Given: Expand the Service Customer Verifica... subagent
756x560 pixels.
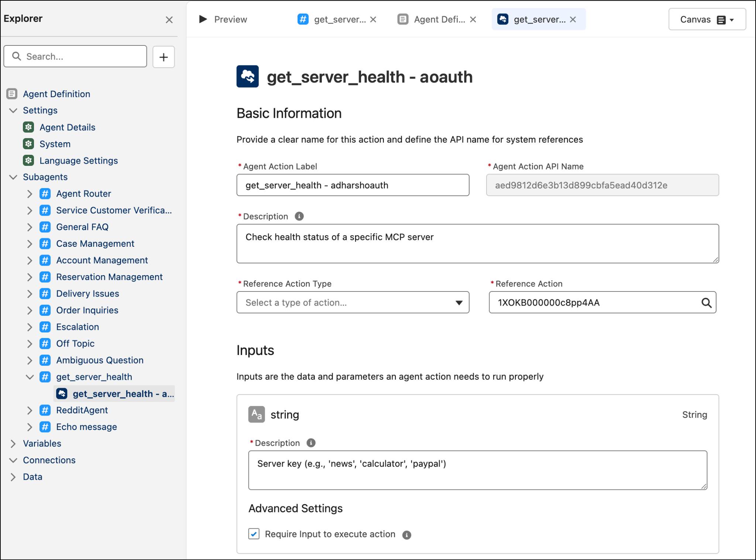Looking at the screenshot, I should [30, 210].
